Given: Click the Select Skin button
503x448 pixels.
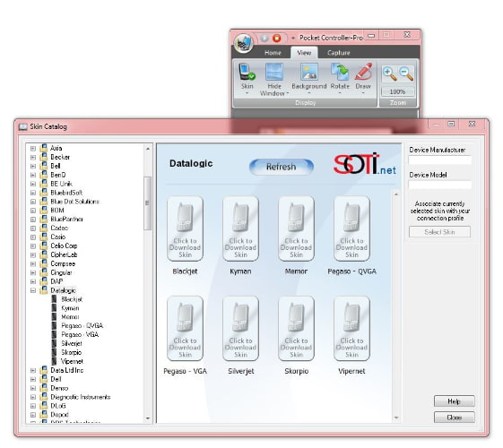Looking at the screenshot, I should click(439, 232).
